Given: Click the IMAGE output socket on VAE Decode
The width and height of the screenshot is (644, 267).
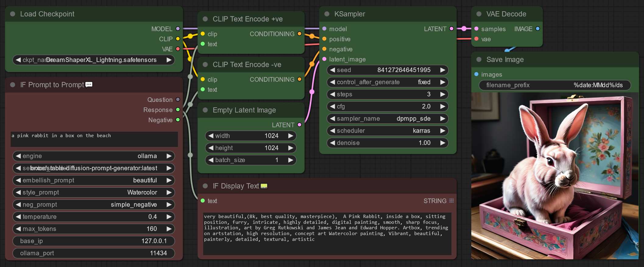Looking at the screenshot, I should coord(538,29).
